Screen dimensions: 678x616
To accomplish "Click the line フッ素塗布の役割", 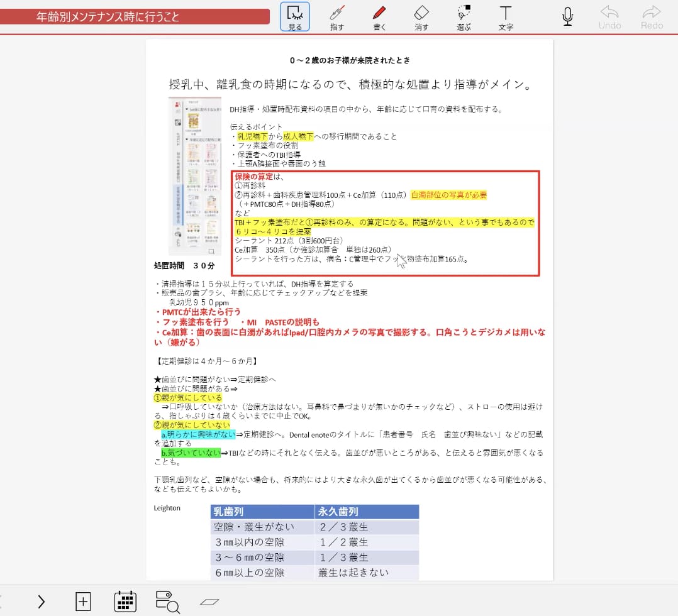I will pyautogui.click(x=265, y=145).
